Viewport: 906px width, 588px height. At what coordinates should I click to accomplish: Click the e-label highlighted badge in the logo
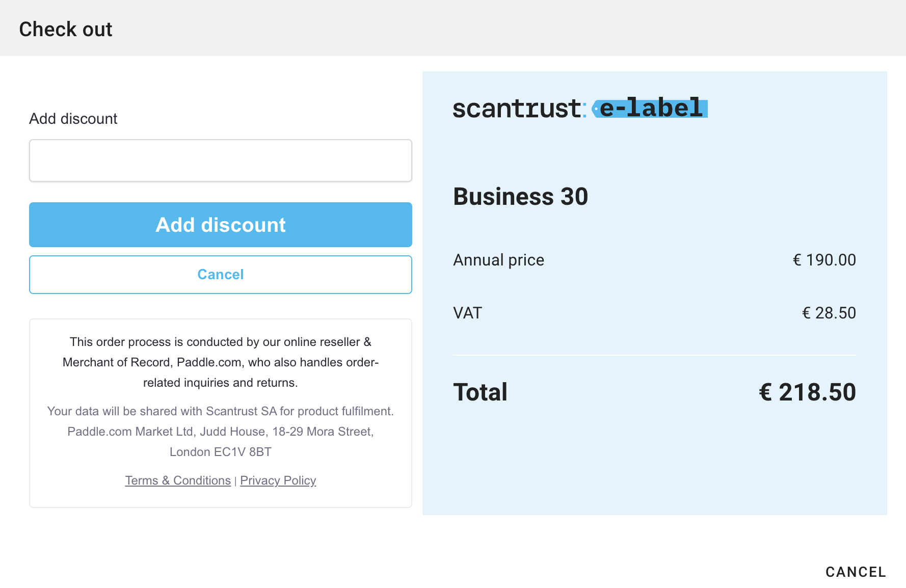(x=650, y=108)
